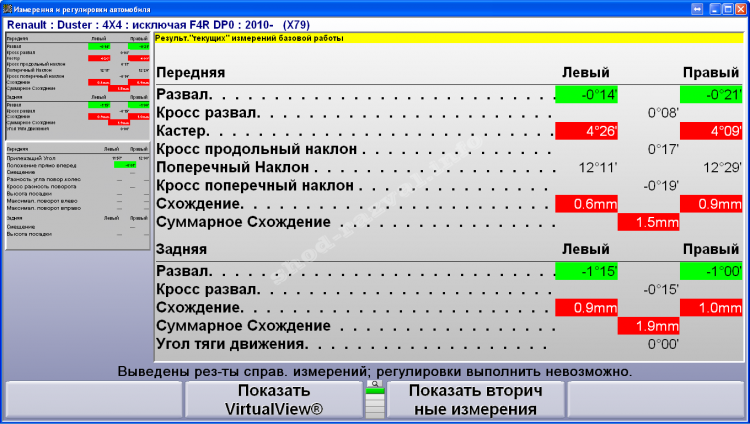
Task: Click the Суммарное Схождение label under Передняя
Action: click(243, 222)
